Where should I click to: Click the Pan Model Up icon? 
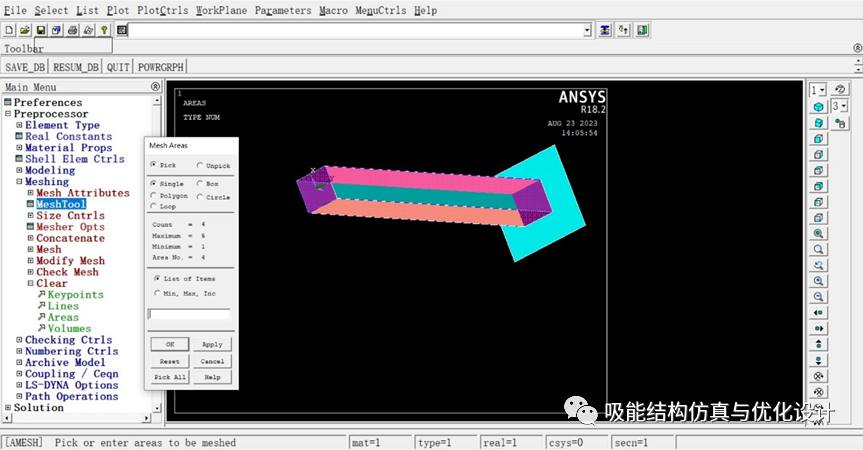[818, 344]
